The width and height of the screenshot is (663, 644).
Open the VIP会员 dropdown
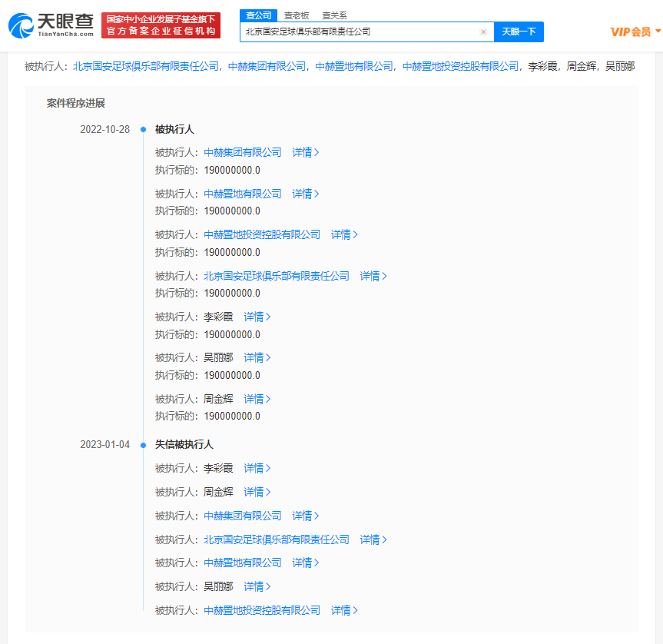point(635,32)
